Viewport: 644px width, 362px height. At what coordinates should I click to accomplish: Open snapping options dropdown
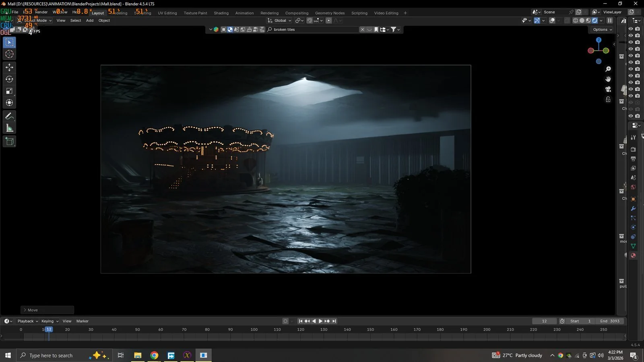pos(318,21)
